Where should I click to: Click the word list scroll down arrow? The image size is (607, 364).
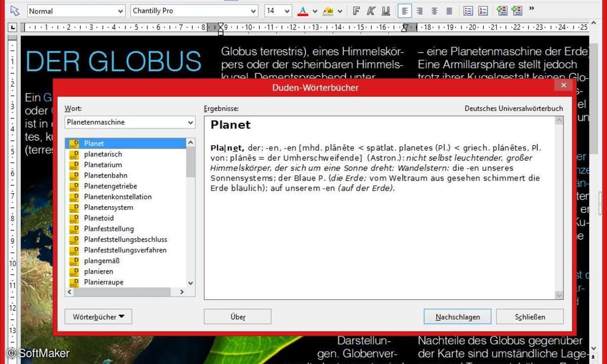(191, 283)
